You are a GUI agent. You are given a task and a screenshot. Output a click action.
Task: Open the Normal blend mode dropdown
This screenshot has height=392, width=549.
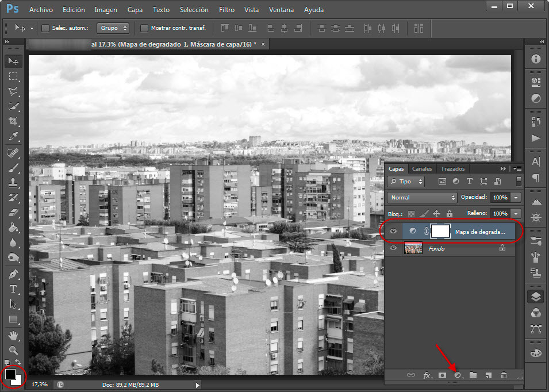click(422, 197)
